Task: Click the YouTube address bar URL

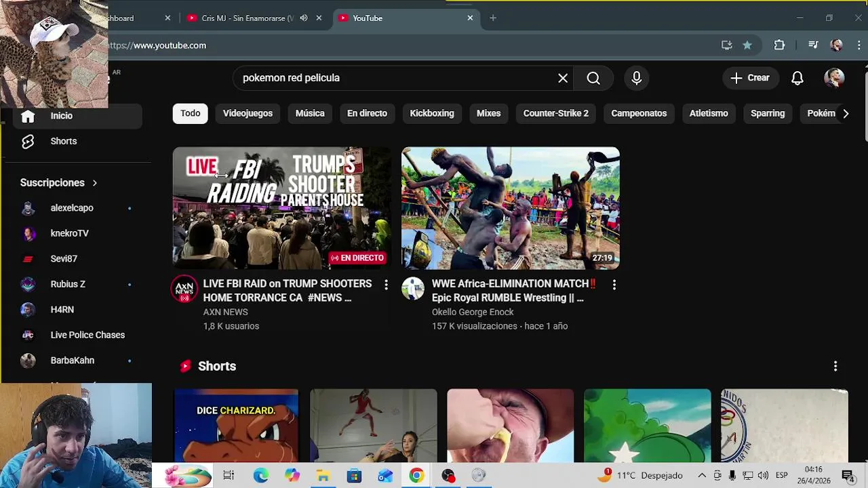Action: [157, 45]
